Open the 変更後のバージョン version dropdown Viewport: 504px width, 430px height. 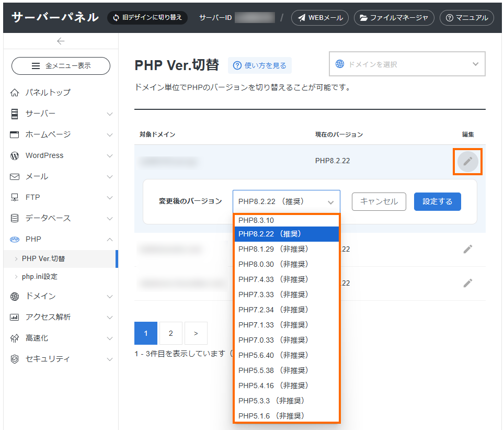click(x=287, y=201)
